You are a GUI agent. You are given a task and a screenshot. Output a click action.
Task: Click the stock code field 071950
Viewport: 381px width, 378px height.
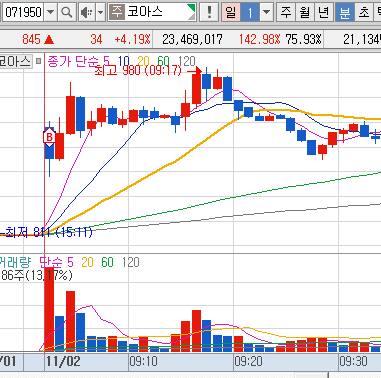pyautogui.click(x=23, y=12)
